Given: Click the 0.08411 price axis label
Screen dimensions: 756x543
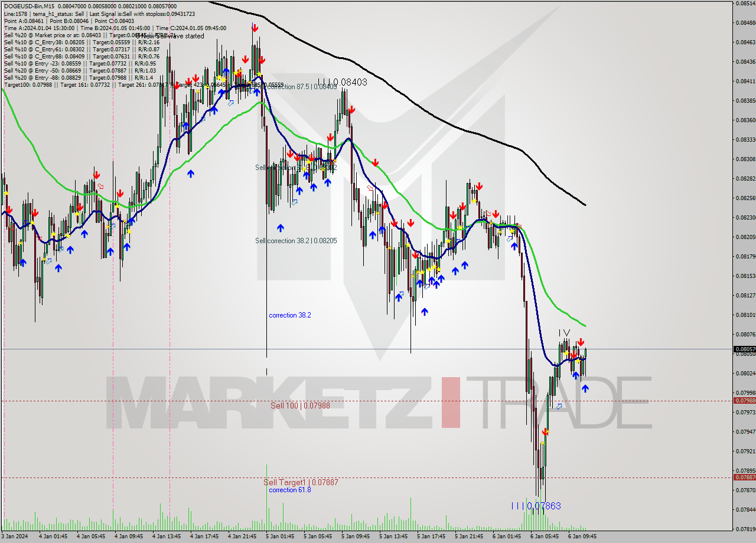Looking at the screenshot, I should 745,81.
